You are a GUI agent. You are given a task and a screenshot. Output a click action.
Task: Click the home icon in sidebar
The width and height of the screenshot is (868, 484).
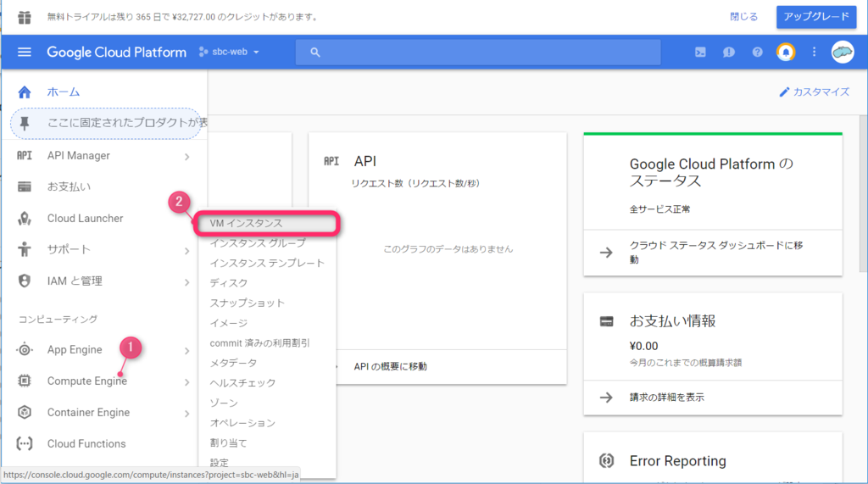click(25, 92)
